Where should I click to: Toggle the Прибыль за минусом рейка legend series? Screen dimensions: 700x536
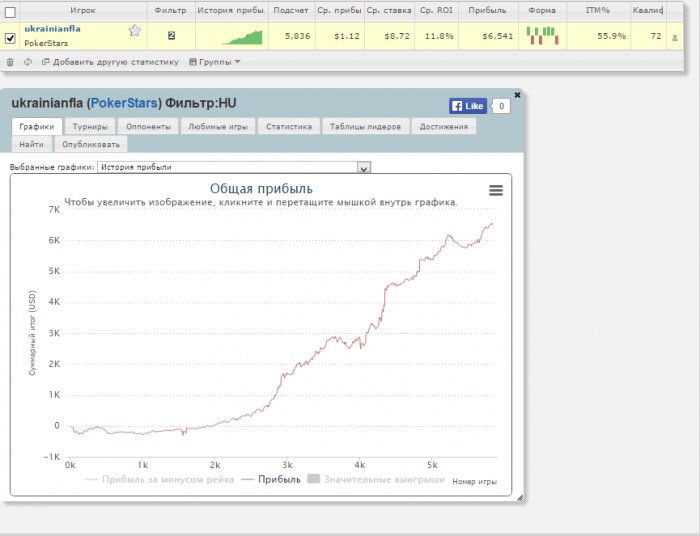pyautogui.click(x=160, y=480)
